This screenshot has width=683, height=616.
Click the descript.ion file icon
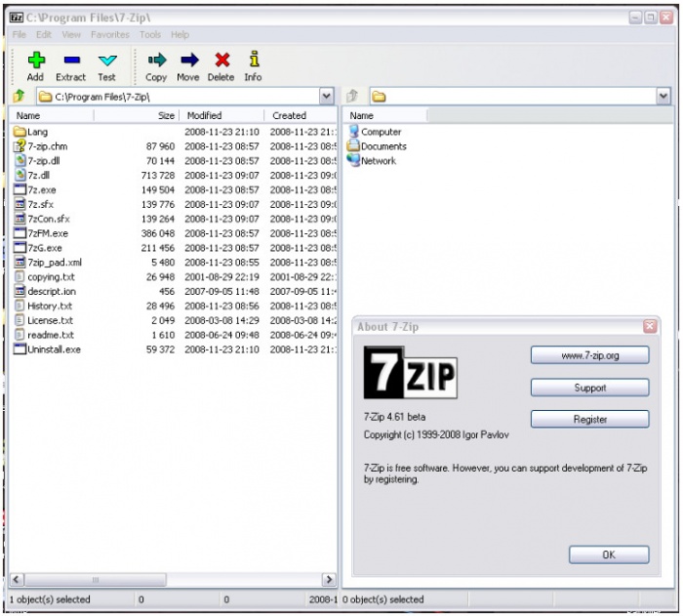pos(20,291)
